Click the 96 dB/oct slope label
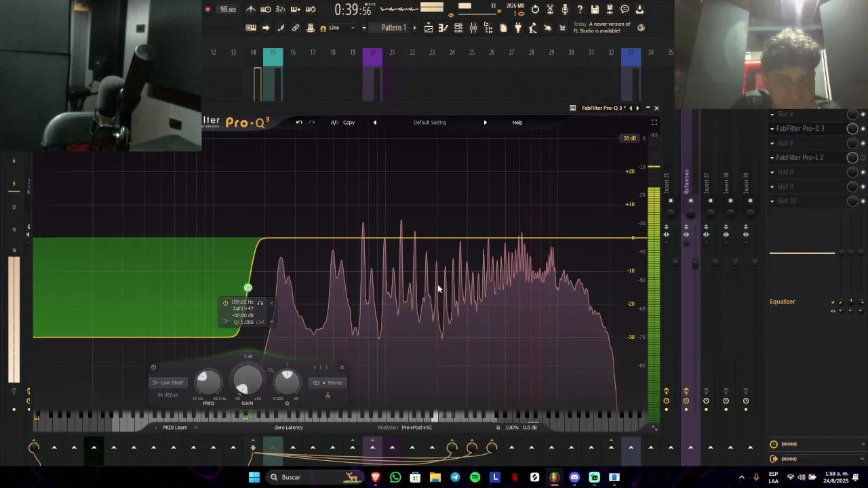868x488 pixels. [x=167, y=395]
